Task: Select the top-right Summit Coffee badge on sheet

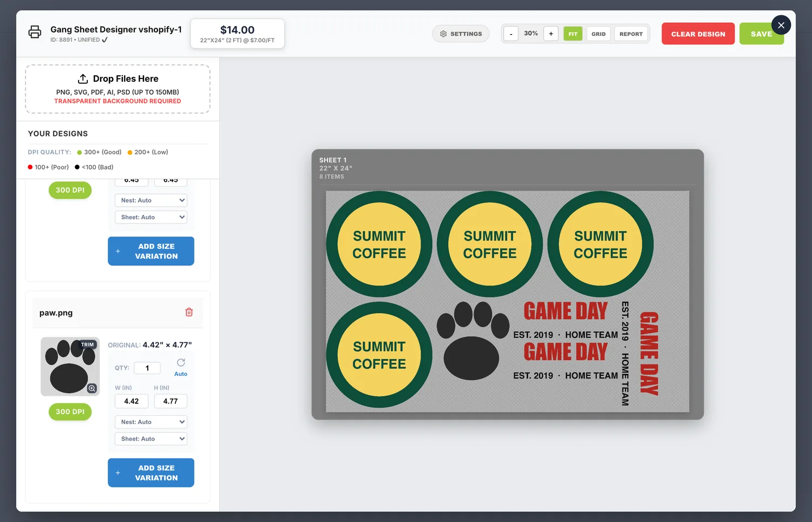Action: [x=600, y=244]
